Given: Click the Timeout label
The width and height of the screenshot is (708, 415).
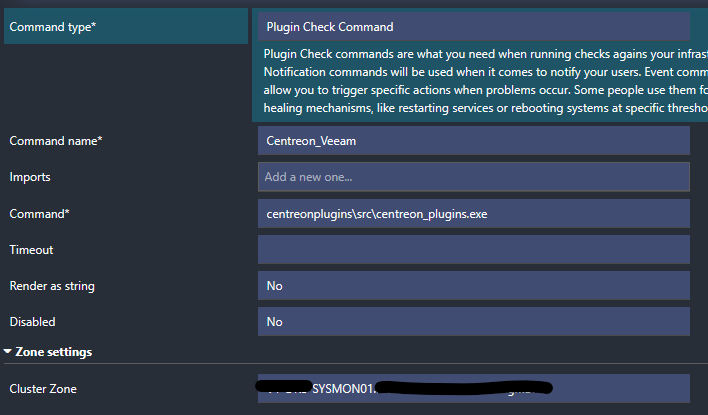Looking at the screenshot, I should click(31, 250).
